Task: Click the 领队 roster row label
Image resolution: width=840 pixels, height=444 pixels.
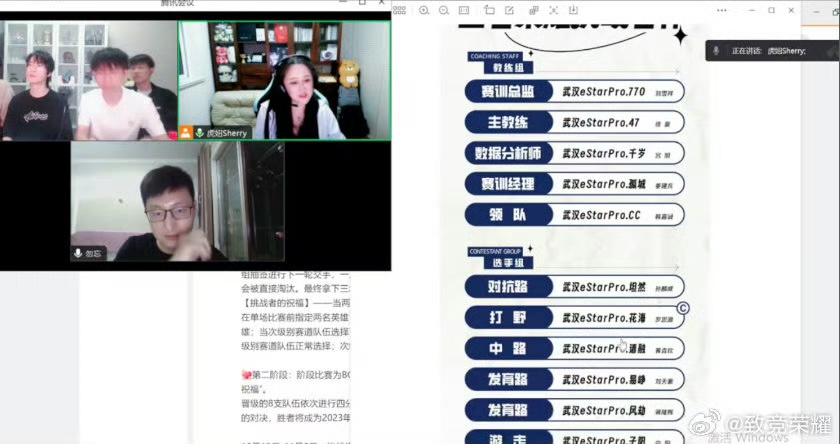Action: 508,215
